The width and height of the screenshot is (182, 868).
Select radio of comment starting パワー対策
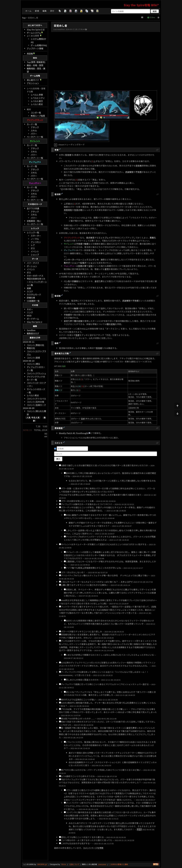[60, 488]
